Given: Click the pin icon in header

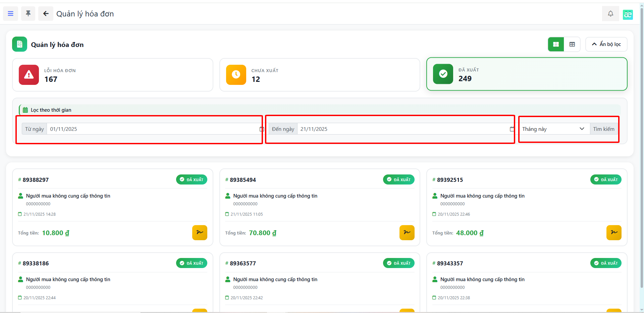Looking at the screenshot, I should pyautogui.click(x=28, y=14).
